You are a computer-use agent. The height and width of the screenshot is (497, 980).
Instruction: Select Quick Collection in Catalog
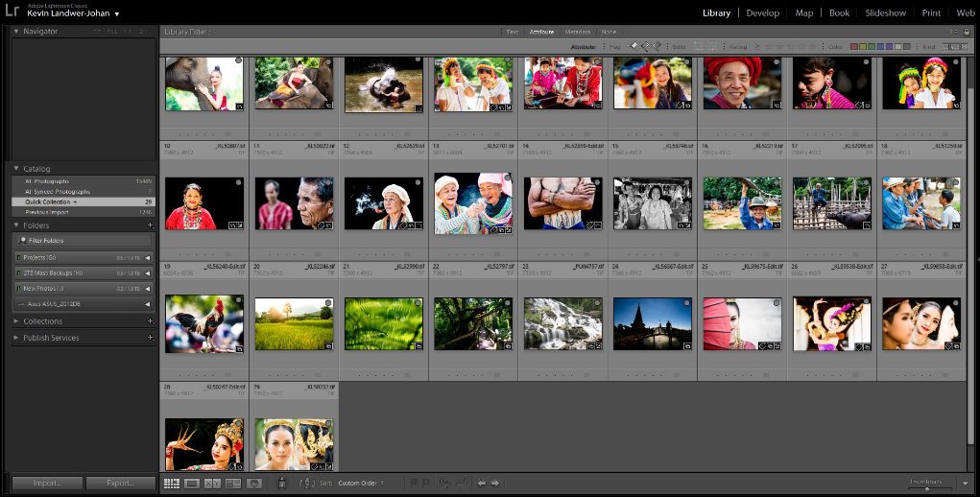coord(84,201)
